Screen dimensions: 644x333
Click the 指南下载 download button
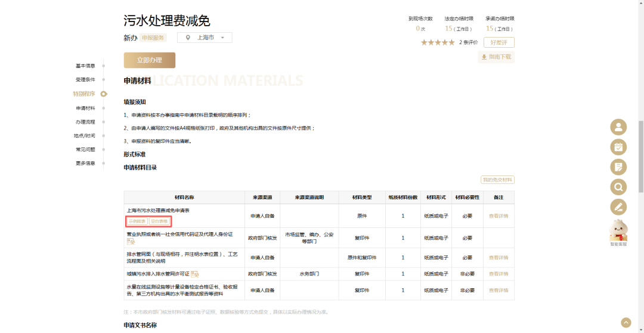click(x=496, y=57)
